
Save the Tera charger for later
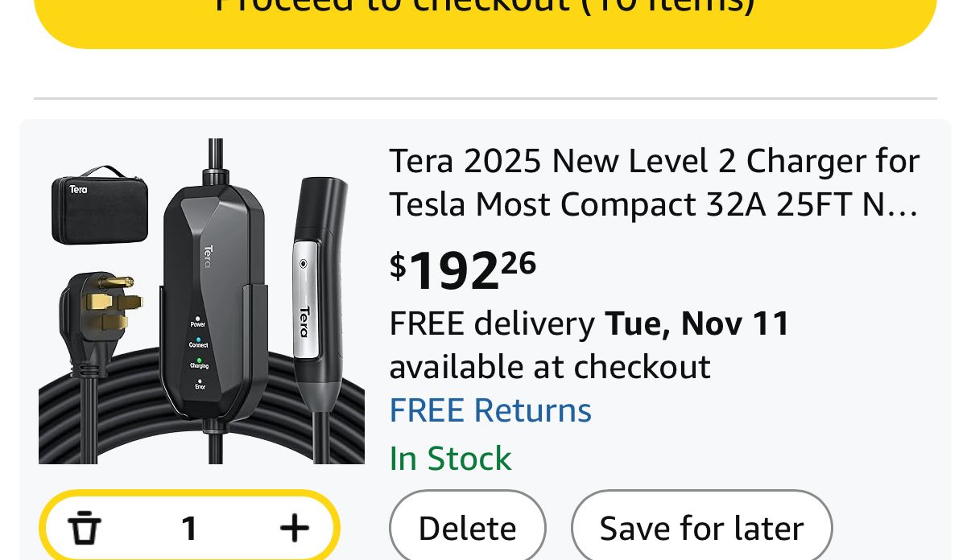click(701, 529)
